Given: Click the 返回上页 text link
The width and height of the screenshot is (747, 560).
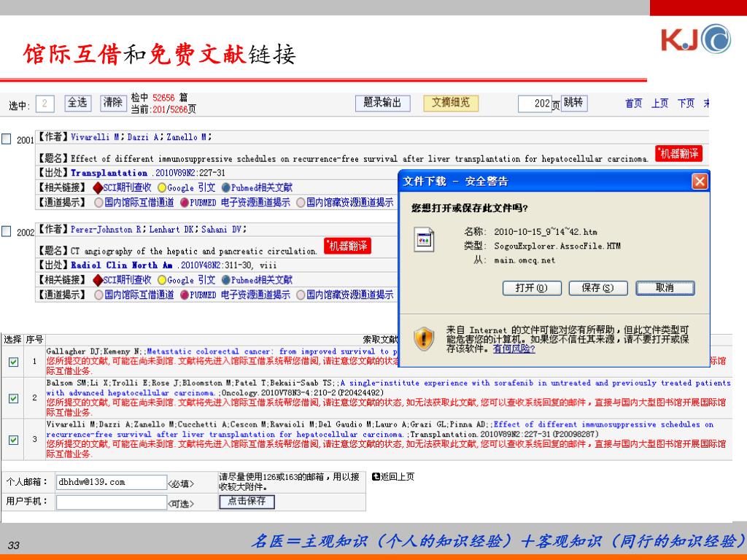Looking at the screenshot, I should point(398,477).
